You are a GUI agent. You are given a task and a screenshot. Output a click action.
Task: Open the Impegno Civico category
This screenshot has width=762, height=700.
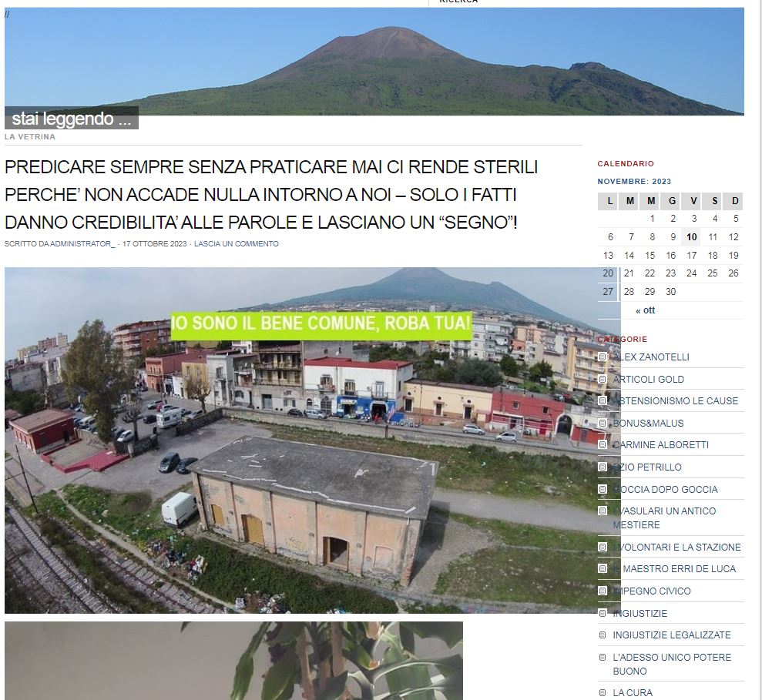pos(651,591)
